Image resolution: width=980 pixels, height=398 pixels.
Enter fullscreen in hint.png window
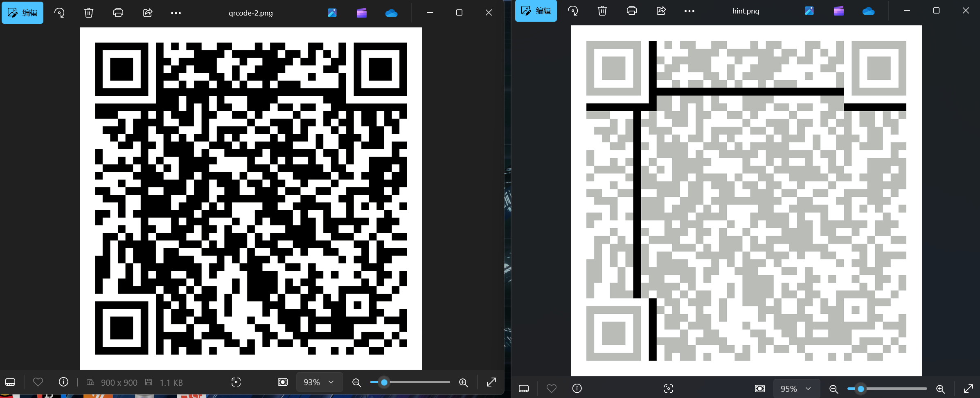pyautogui.click(x=969, y=389)
